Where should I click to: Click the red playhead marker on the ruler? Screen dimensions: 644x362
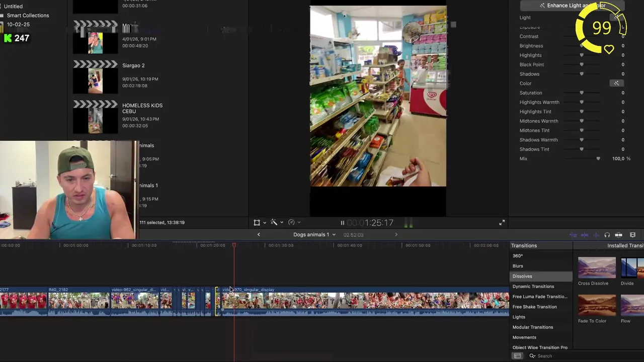pos(234,245)
